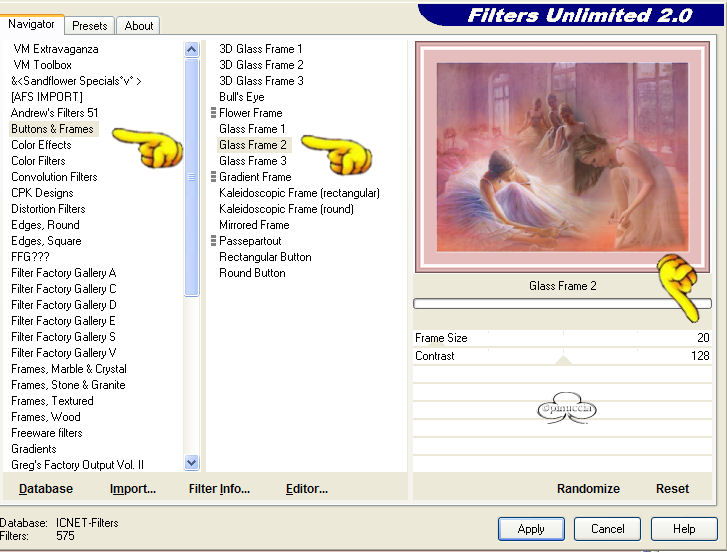This screenshot has width=727, height=552.
Task: Select Convolution Filters category
Action: pos(54,177)
